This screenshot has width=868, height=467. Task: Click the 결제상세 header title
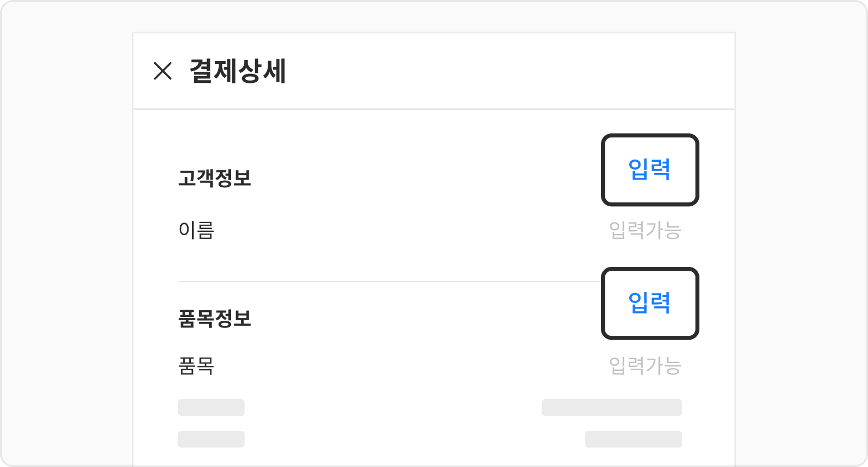(238, 71)
